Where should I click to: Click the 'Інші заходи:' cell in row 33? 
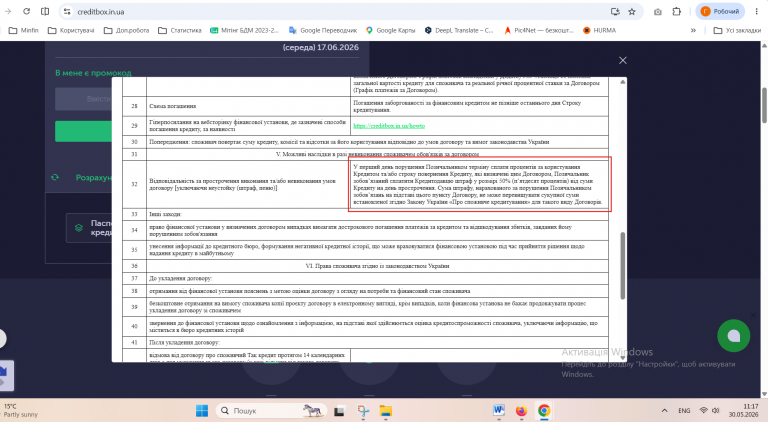[378, 214]
